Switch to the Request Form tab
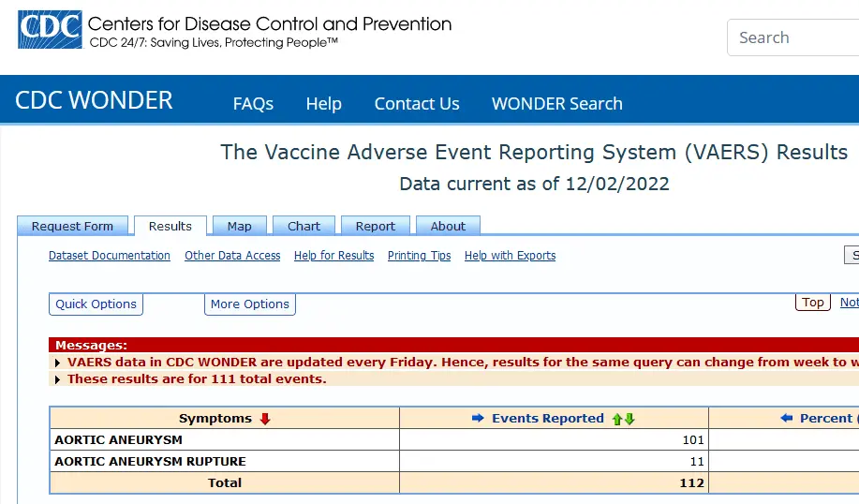 pos(72,227)
